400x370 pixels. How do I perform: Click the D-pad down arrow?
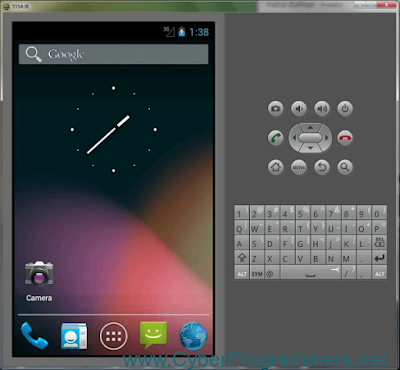coord(310,148)
